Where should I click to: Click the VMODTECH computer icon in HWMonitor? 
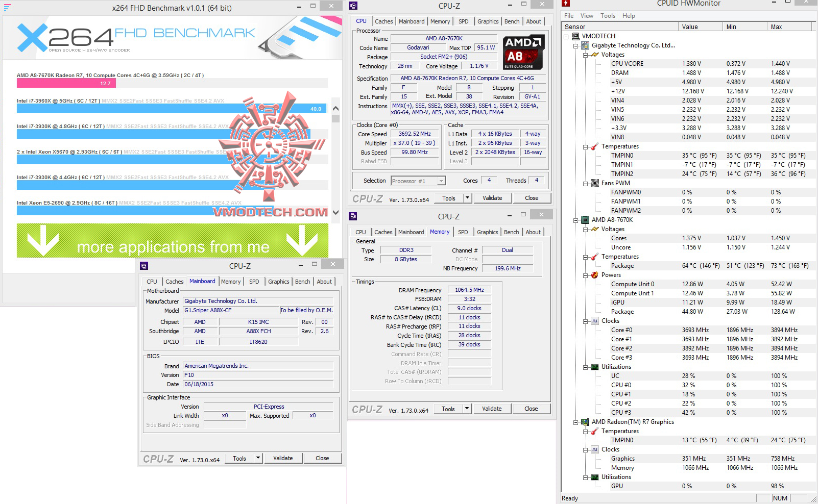tap(575, 36)
